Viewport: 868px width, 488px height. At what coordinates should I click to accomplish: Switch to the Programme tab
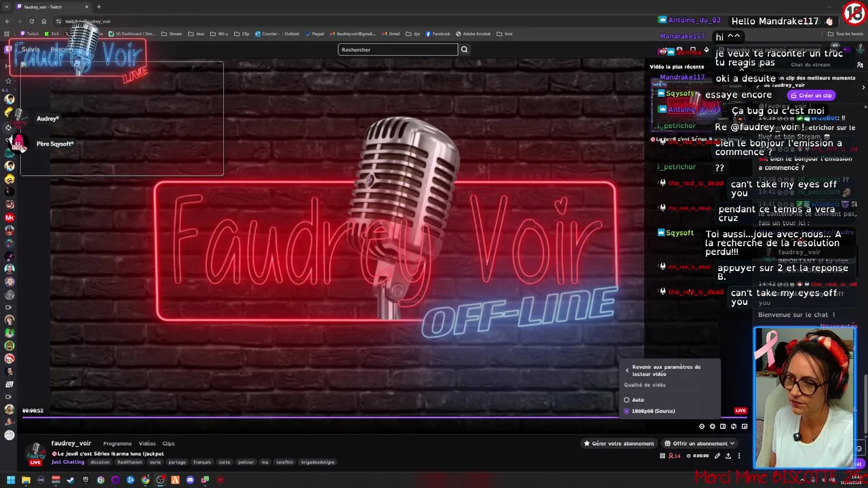pyautogui.click(x=117, y=444)
